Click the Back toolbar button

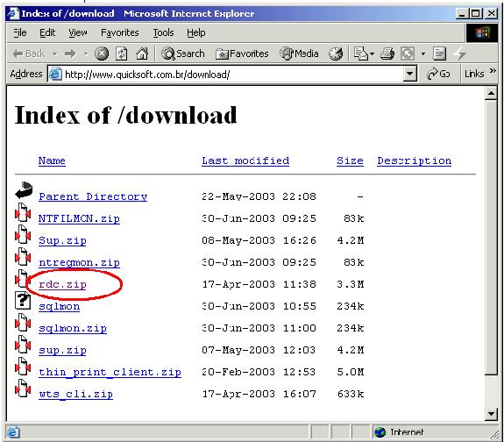(x=29, y=53)
